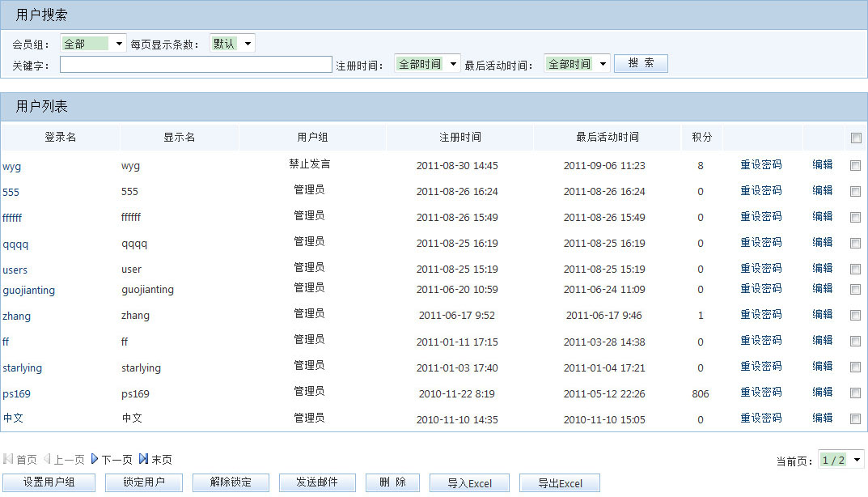Open the 会员组 dropdown
This screenshot has height=497, width=868.
tap(93, 44)
